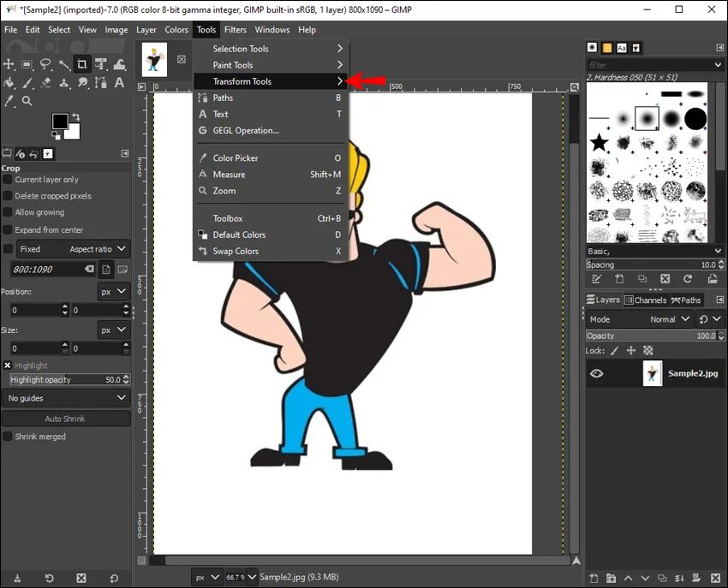Click the reset tool options icon
This screenshot has width=728, height=588.
point(114,579)
